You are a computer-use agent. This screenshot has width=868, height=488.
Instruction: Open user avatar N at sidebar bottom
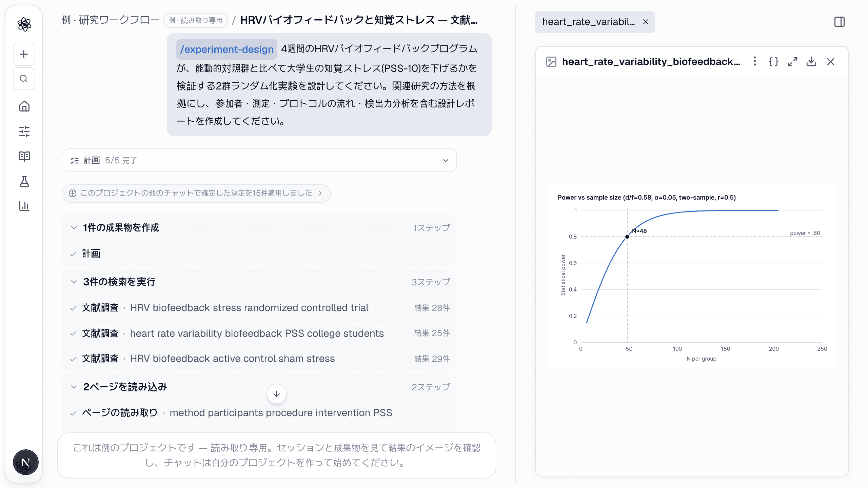click(x=25, y=462)
